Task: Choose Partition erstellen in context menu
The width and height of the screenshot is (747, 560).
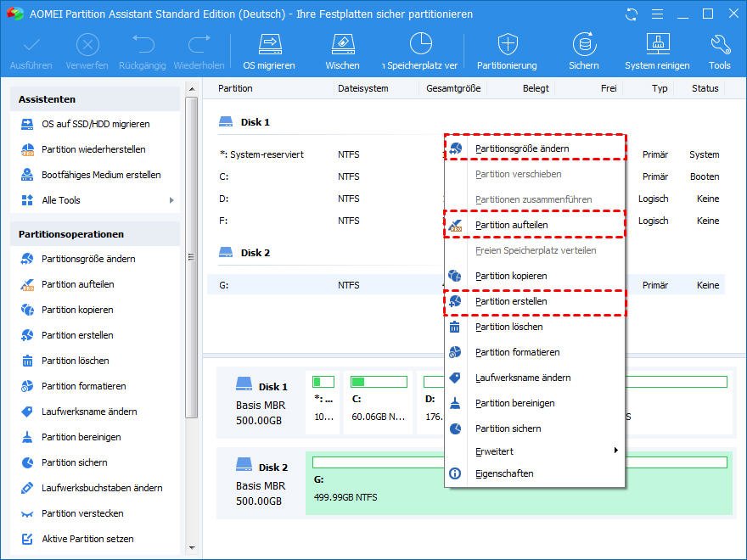Action: [535, 301]
